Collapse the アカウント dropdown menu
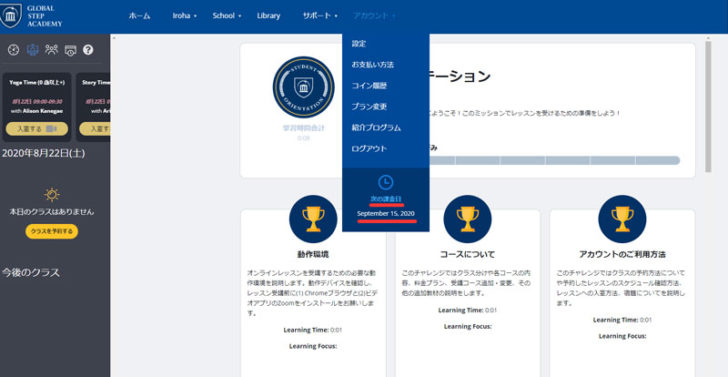This screenshot has width=728, height=377. click(374, 16)
